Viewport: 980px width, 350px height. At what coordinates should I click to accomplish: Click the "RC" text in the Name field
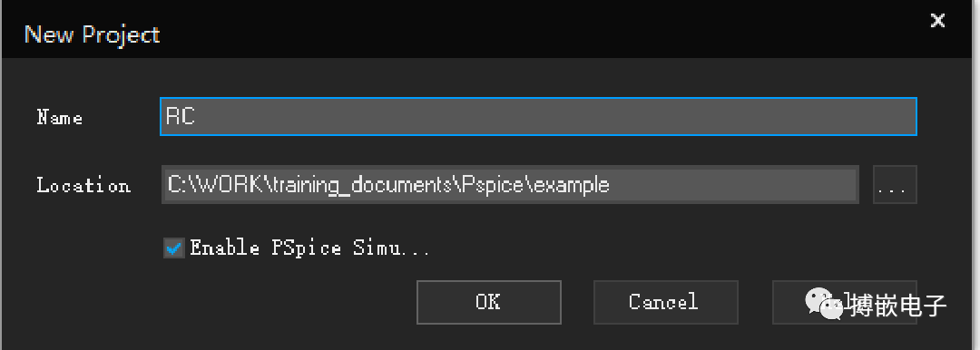pos(181,116)
